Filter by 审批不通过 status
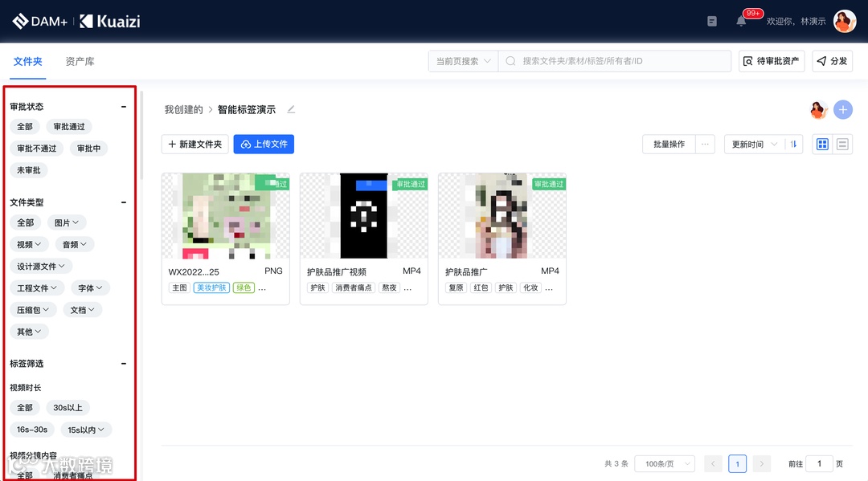Viewport: 868px width, 481px height. [x=36, y=149]
